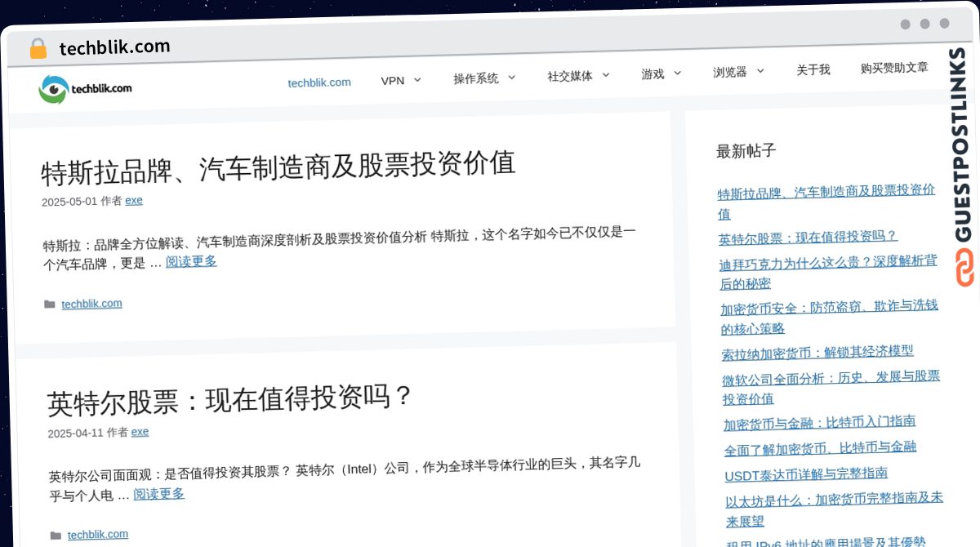Click the folder icon under the Tesla post
Screen dimensions: 980x547
coord(50,305)
